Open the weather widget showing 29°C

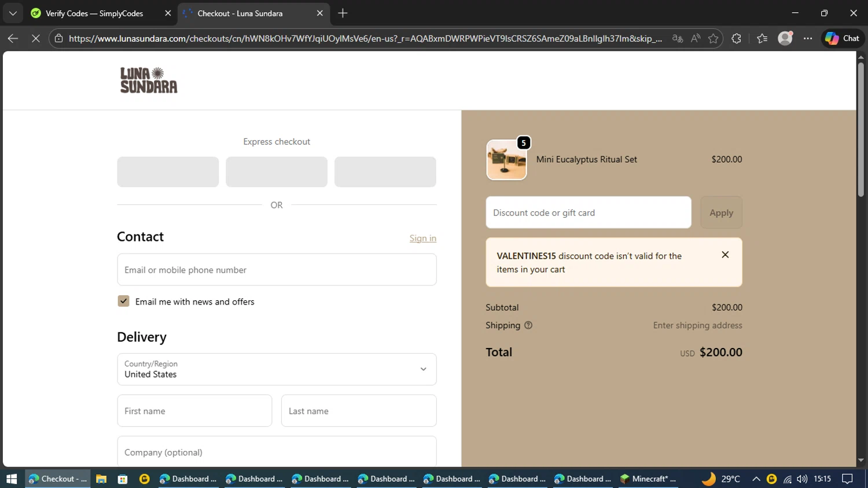click(721, 479)
